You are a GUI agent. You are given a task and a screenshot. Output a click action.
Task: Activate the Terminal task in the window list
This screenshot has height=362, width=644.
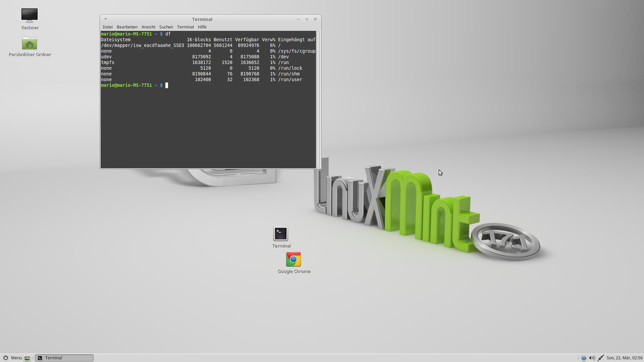[64, 358]
